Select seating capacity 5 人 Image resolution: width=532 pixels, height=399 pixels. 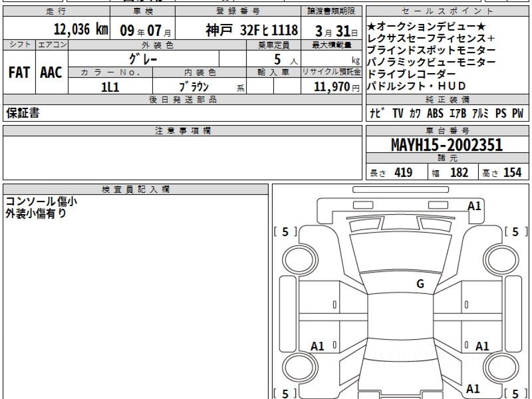pyautogui.click(x=286, y=59)
